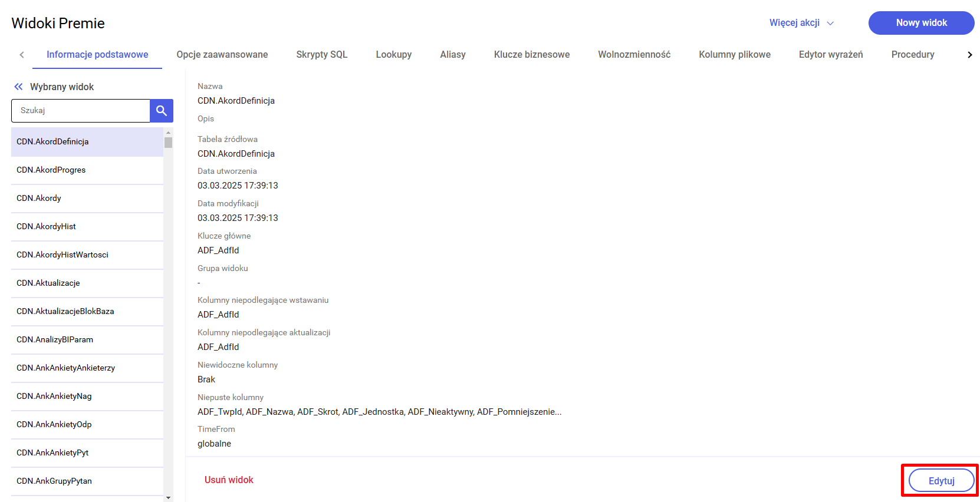This screenshot has width=980, height=502.
Task: Switch to Informacje podstawowe tab
Action: tap(97, 55)
